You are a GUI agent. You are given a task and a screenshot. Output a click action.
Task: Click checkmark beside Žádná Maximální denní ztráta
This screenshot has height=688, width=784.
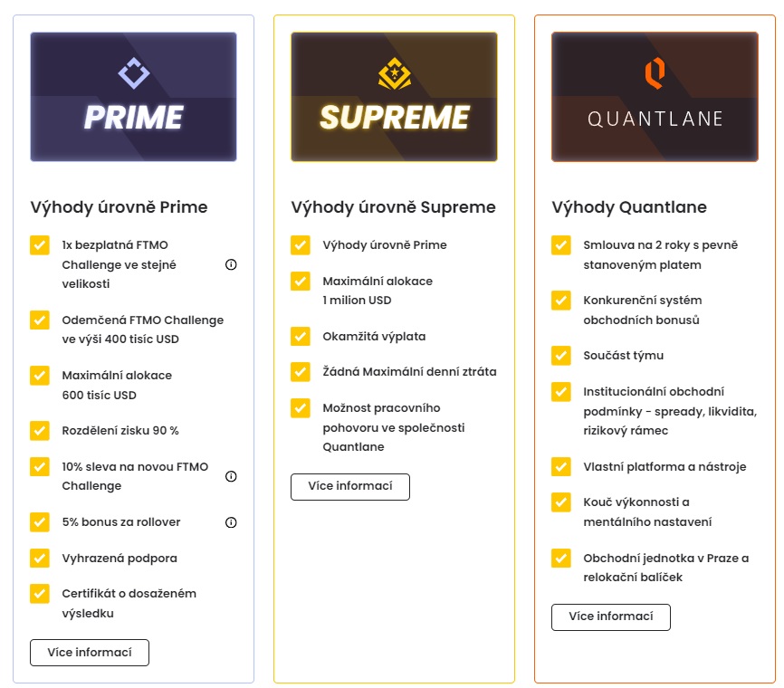(301, 371)
